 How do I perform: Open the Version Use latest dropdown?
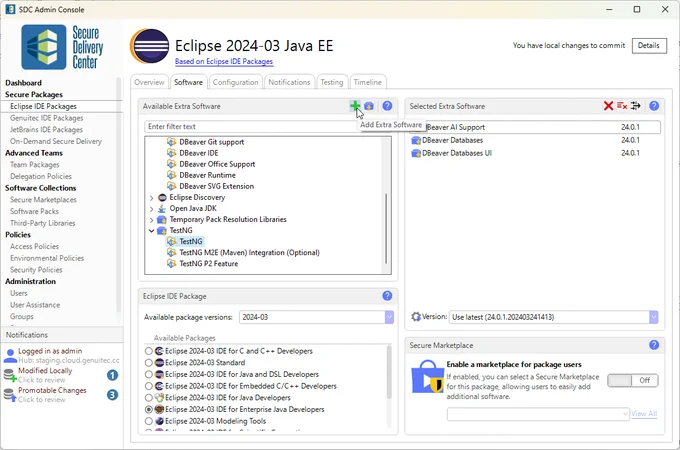pos(653,317)
